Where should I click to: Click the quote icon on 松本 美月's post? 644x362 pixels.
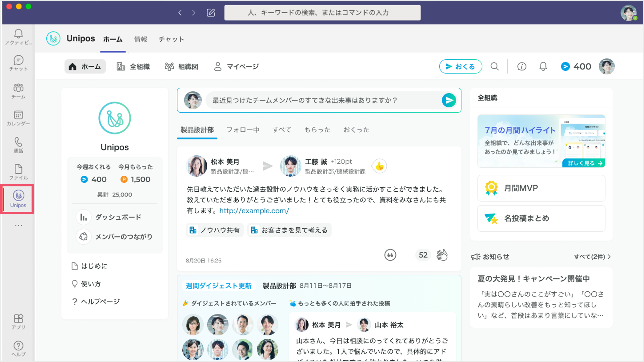tap(390, 255)
